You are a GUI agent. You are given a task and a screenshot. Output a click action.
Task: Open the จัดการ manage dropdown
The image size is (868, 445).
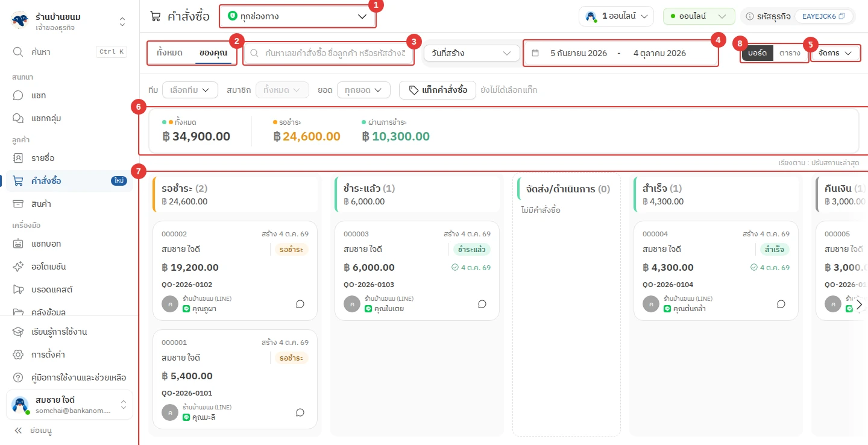pos(835,53)
